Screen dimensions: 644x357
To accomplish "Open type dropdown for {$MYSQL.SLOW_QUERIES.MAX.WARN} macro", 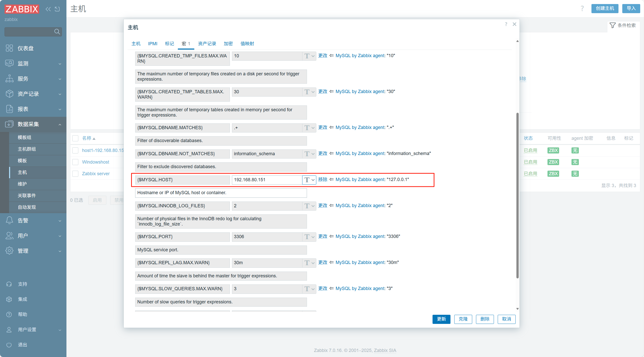I will [309, 289].
